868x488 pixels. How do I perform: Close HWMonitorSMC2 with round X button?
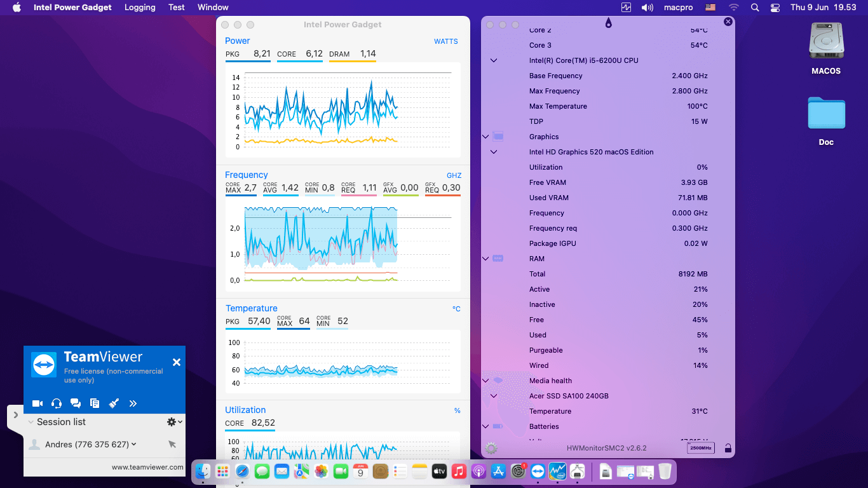click(728, 22)
